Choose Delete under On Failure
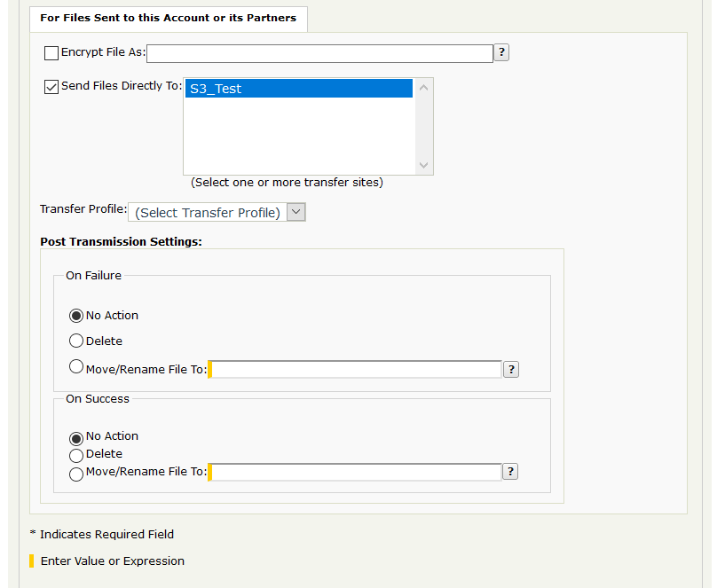 tap(76, 341)
